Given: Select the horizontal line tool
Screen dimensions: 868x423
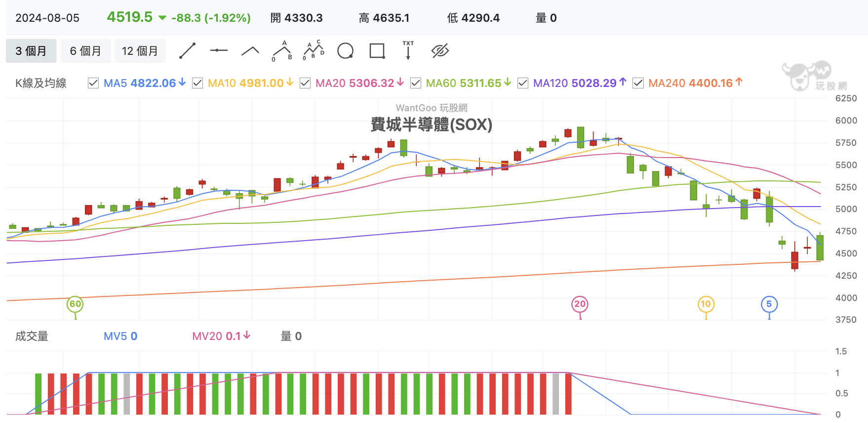Looking at the screenshot, I should click(219, 50).
